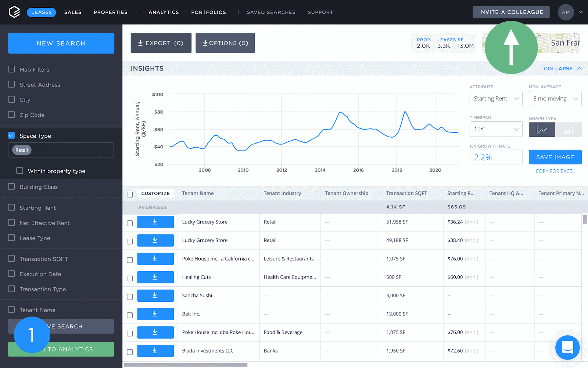Switch to the Sales section
The height and width of the screenshot is (368, 588).
pos(73,12)
